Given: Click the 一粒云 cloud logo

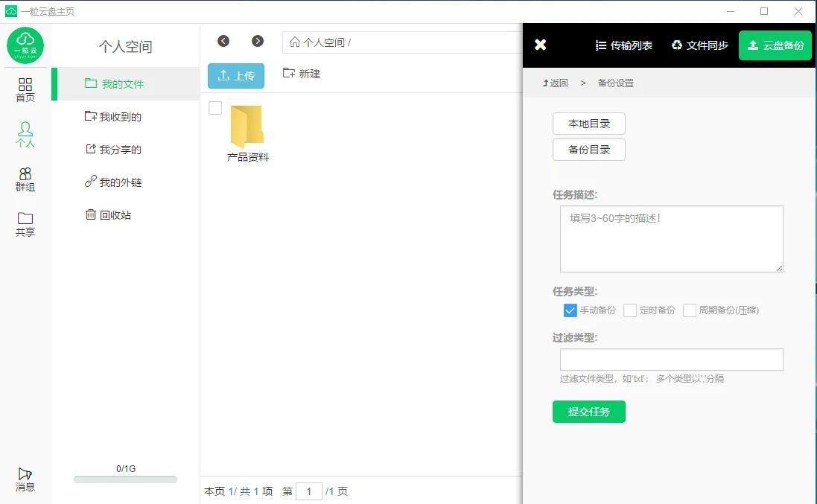Looking at the screenshot, I should click(x=25, y=45).
